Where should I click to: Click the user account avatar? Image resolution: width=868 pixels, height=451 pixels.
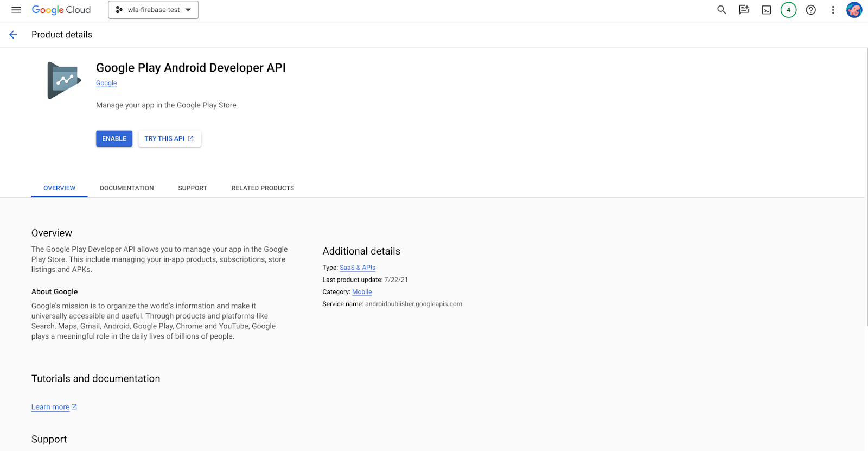(x=854, y=10)
